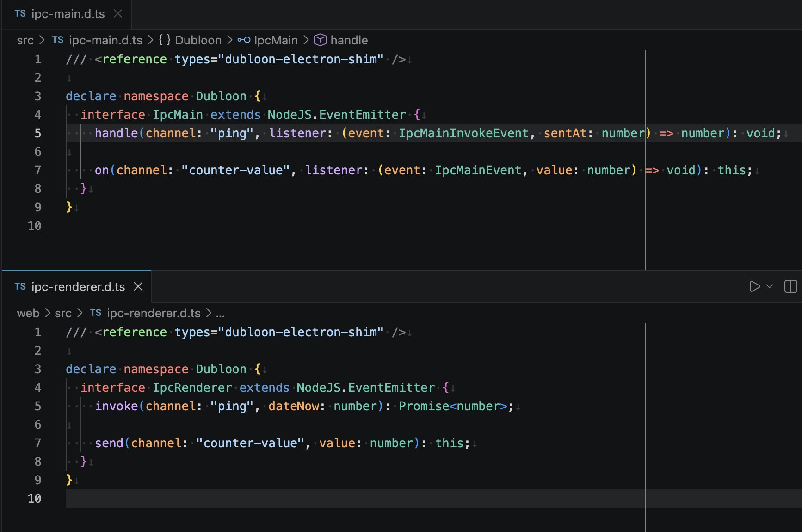
Task: Close the ipc-main.d.ts tab
Action: click(118, 14)
